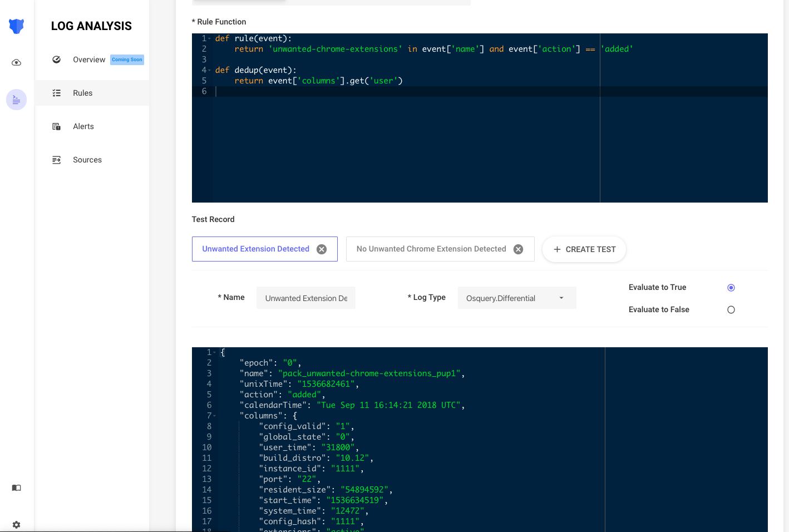Screen dimensions: 789x532
Task: Click the Rule Function label
Action: point(219,22)
